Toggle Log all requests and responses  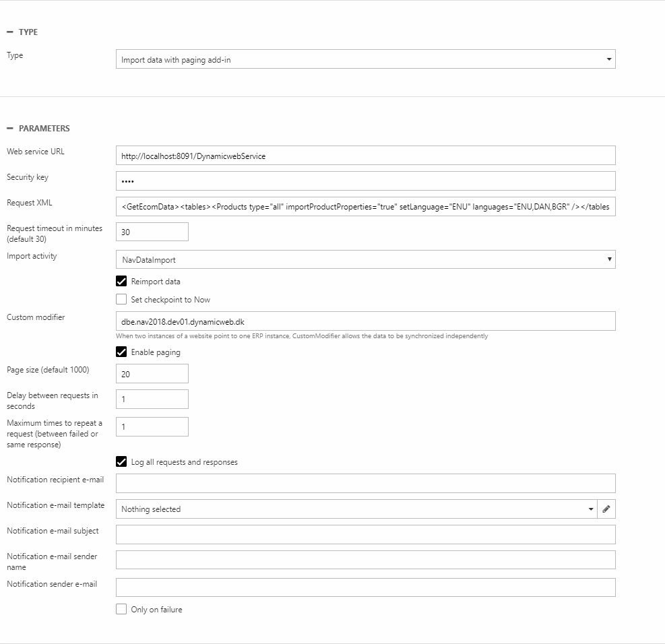121,462
